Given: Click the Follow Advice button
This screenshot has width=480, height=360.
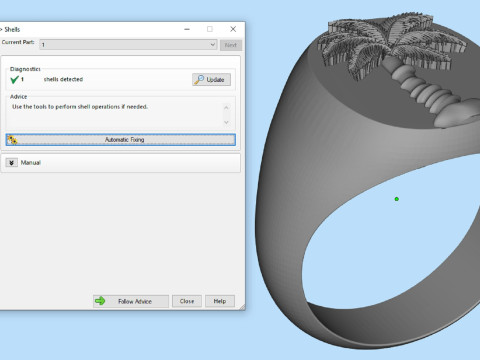Looking at the screenshot, I should pyautogui.click(x=131, y=301).
